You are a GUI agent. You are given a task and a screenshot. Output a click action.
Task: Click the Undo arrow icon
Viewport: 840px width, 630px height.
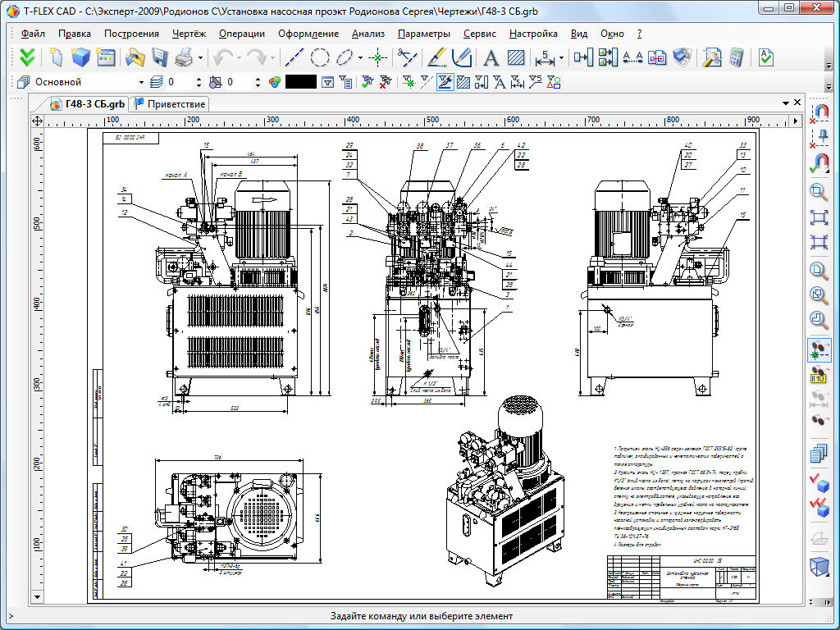(222, 57)
